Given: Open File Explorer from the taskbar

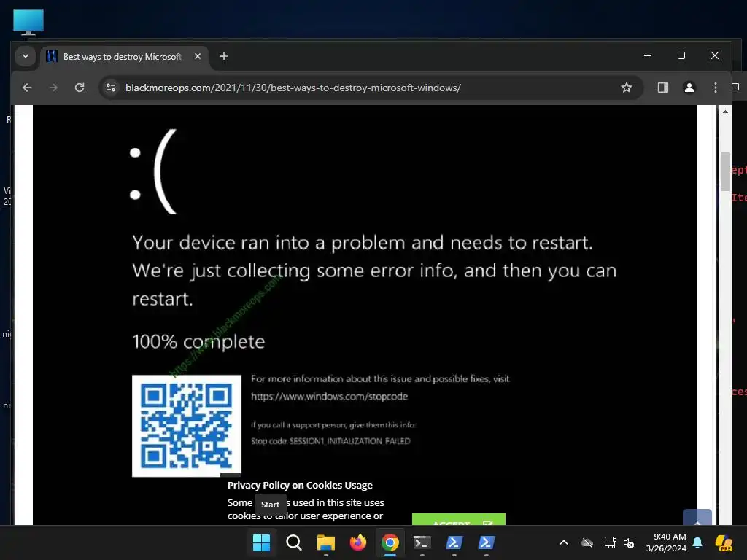Looking at the screenshot, I should (x=326, y=542).
